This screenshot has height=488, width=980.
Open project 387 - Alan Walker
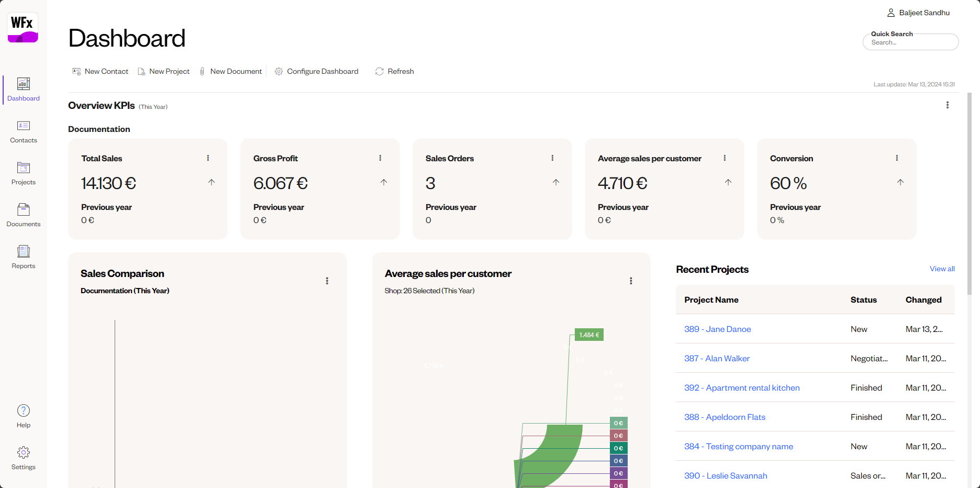tap(717, 358)
